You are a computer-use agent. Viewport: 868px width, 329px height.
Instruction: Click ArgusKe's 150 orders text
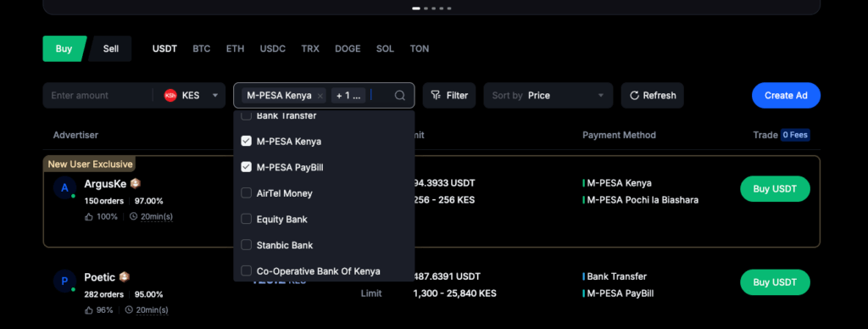click(x=103, y=201)
